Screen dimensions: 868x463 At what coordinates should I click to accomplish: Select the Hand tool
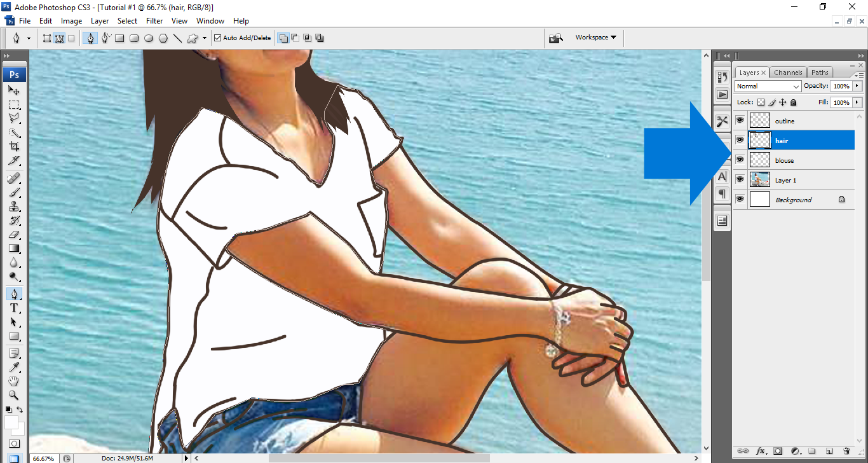tap(14, 381)
